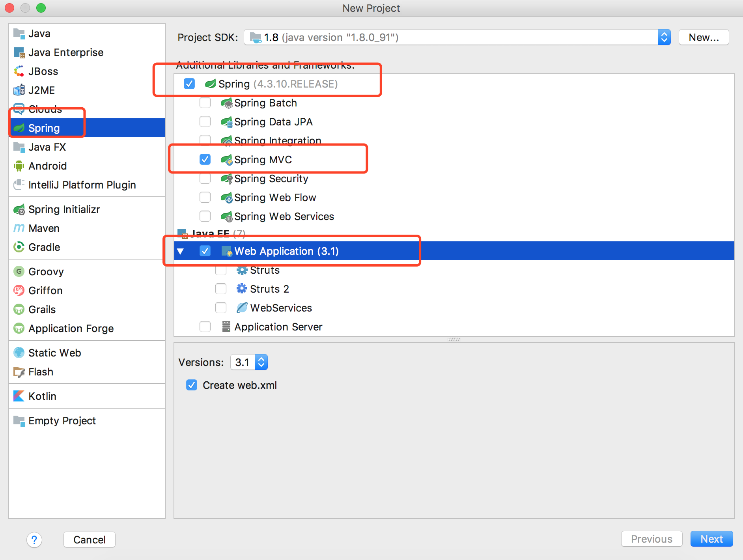Enable the WebServices checkbox

(x=221, y=308)
